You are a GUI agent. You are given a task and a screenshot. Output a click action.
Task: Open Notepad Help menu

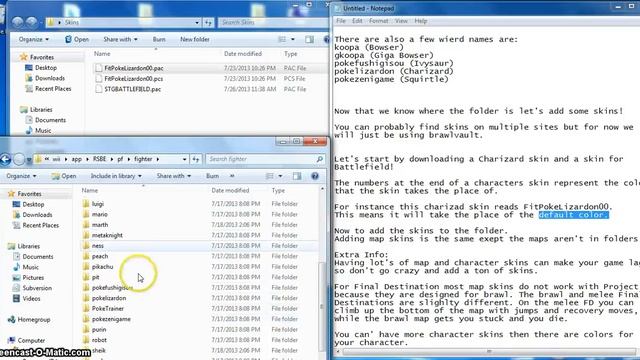tap(420, 21)
